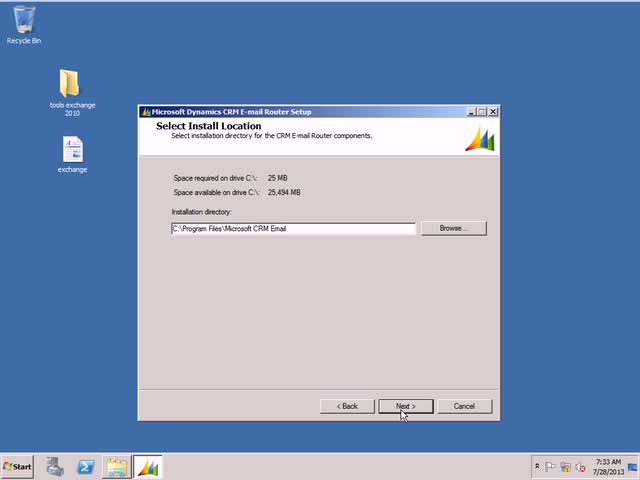The image size is (640, 480).
Task: Open the Action Center flag icon
Action: (550, 466)
